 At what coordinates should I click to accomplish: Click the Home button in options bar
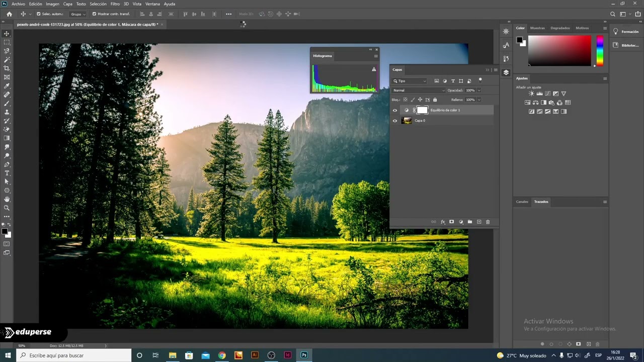click(9, 14)
